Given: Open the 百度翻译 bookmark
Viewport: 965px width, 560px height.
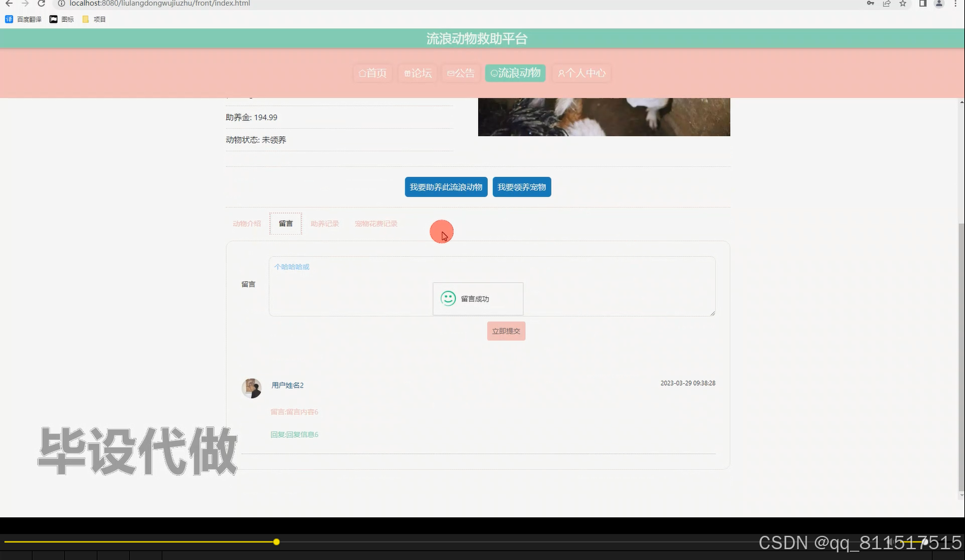Looking at the screenshot, I should coord(24,19).
